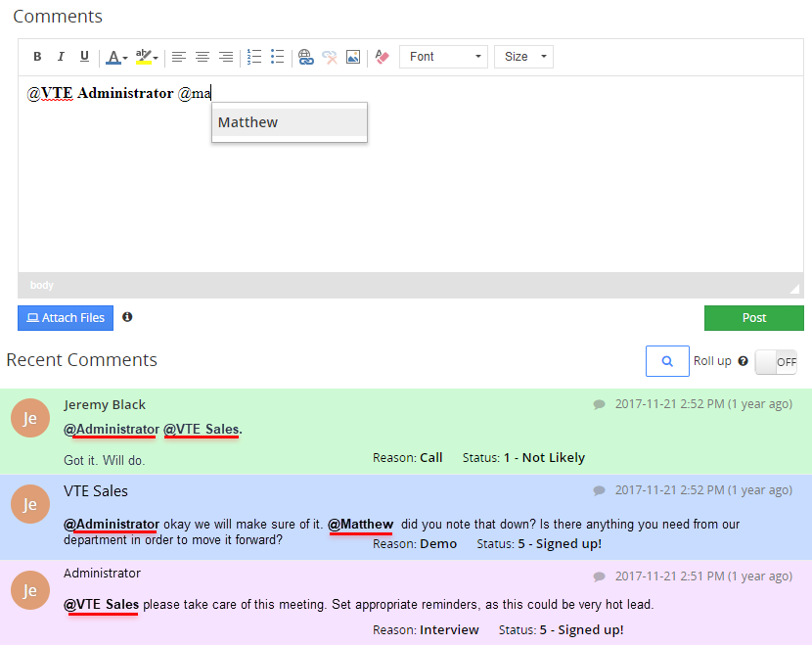Open Jeremy Black commenter name
Screen dimensions: 812x645
point(105,404)
